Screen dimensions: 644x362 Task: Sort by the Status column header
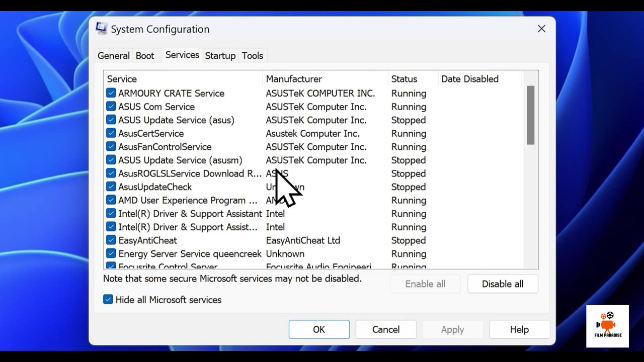coord(413,79)
